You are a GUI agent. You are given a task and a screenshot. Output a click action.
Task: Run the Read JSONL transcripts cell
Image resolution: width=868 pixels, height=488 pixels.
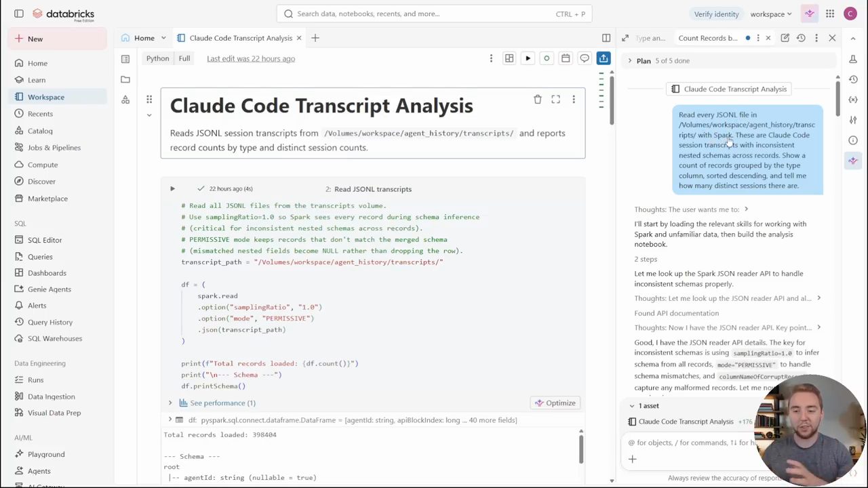click(172, 189)
